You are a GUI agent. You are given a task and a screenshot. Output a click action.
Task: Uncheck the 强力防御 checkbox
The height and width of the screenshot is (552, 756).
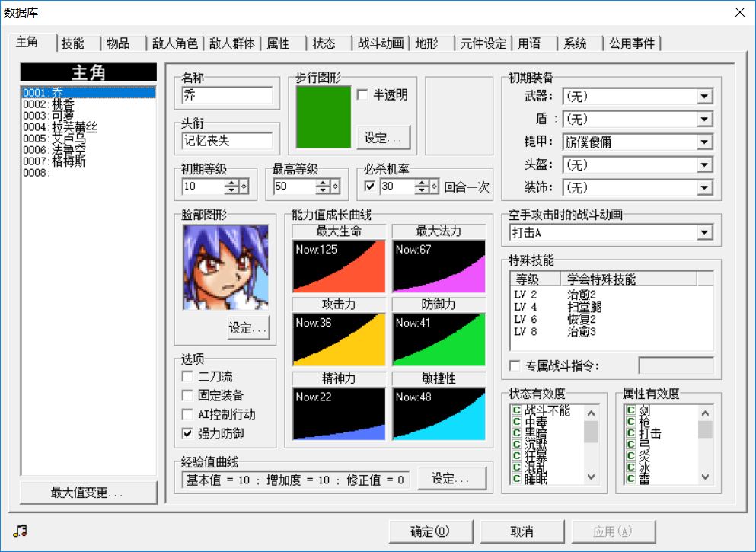(187, 434)
